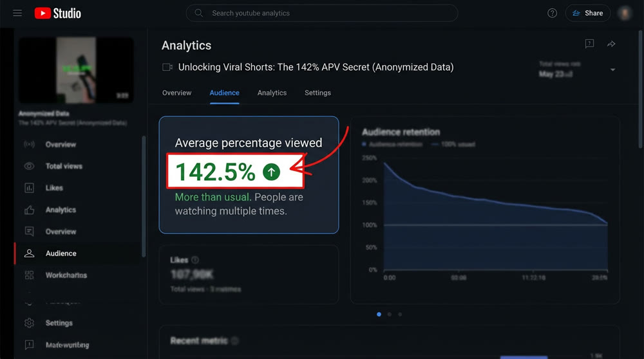644x359 pixels.
Task: Click the live icon next to first Overview
Action: click(x=29, y=144)
